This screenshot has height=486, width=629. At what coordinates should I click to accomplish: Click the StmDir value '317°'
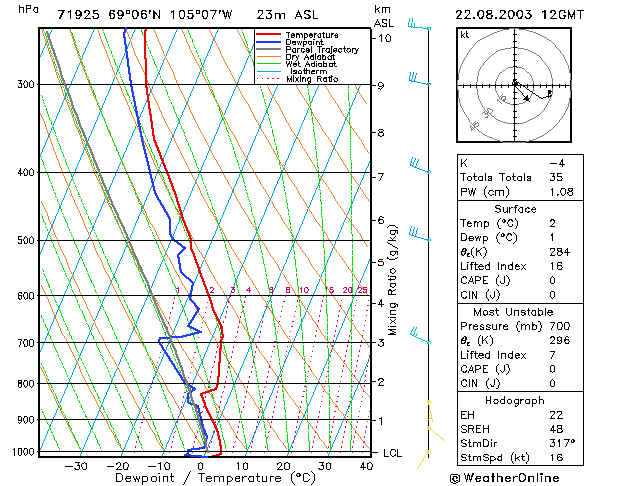tap(562, 443)
